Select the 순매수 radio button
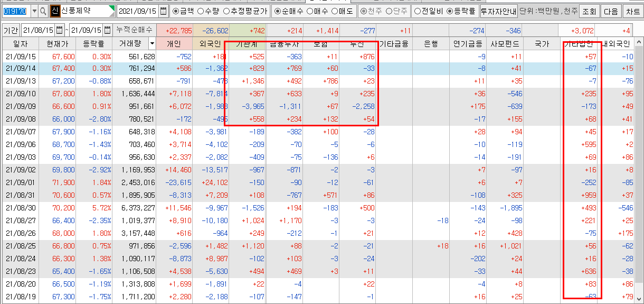 (x=278, y=11)
